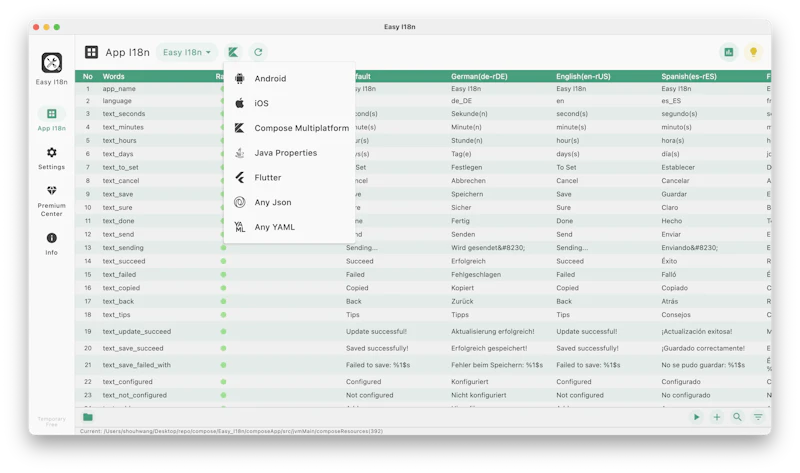Viewport: 800px width, 473px height.
Task: Refresh translations with the reload icon
Action: click(x=258, y=52)
